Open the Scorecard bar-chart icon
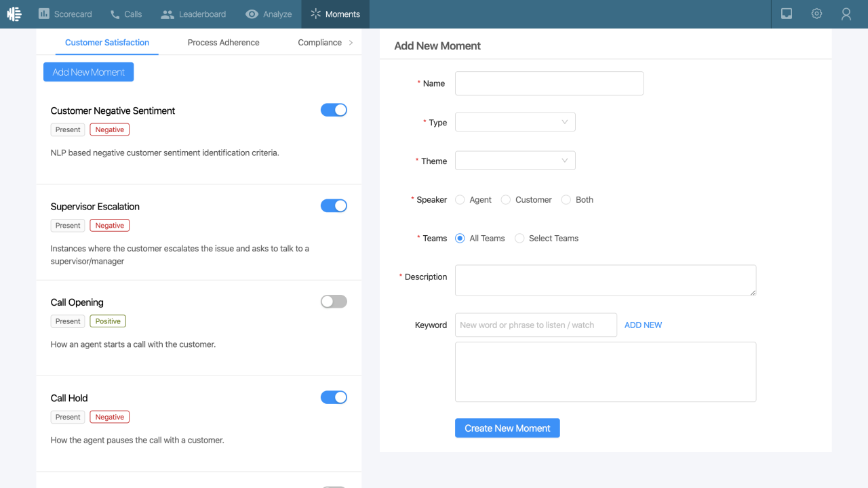868x488 pixels. pyautogui.click(x=44, y=14)
